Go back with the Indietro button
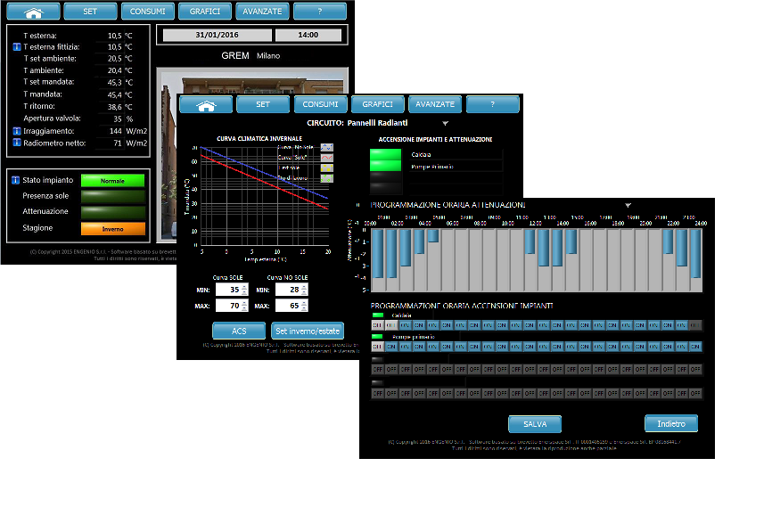The width and height of the screenshot is (772, 532). 671,424
